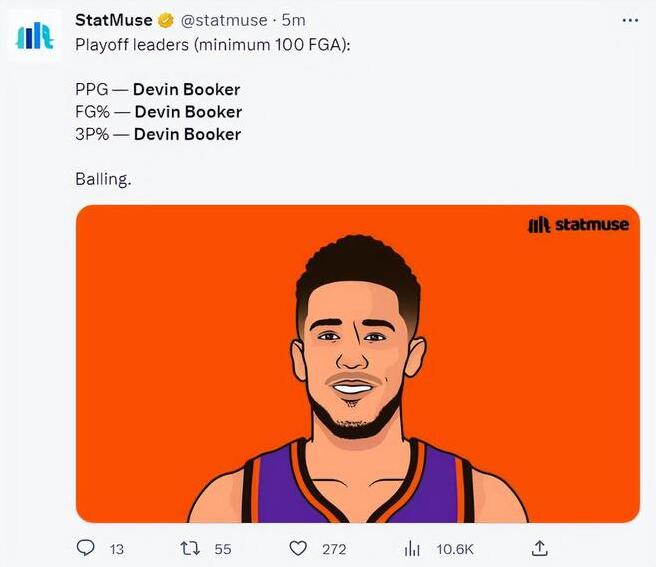Like the tweet with the heart icon

(x=297, y=548)
